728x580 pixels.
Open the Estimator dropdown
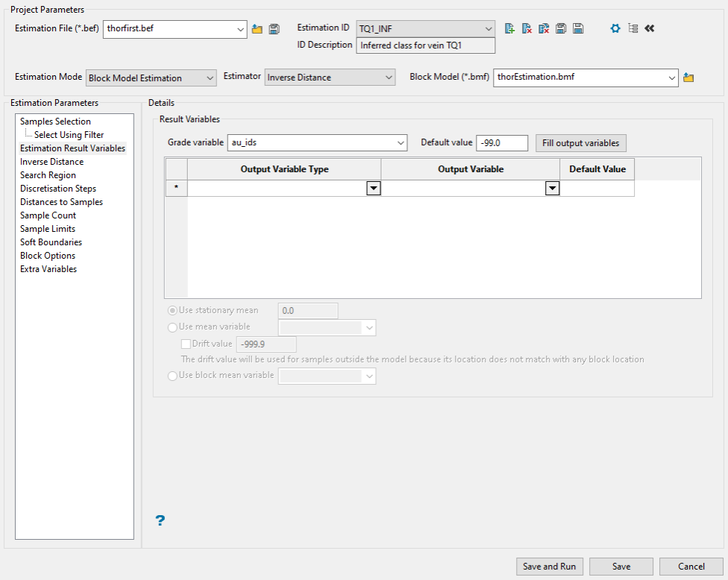(x=330, y=78)
